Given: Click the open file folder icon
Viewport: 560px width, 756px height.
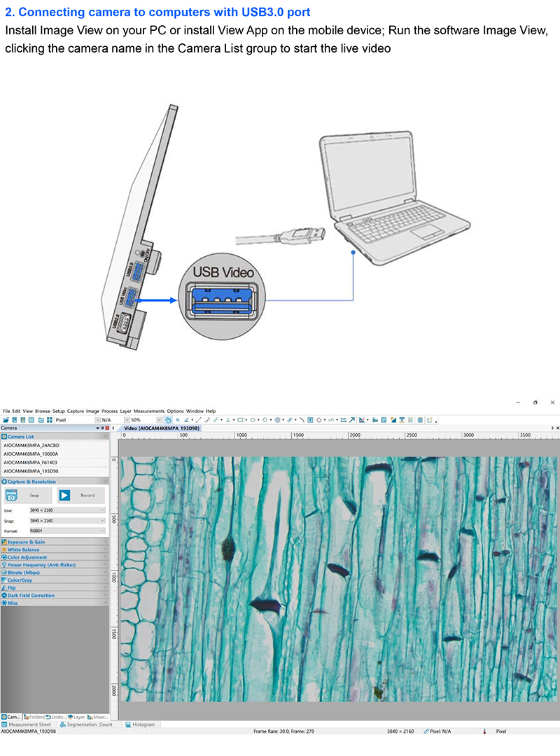Looking at the screenshot, I should [x=6, y=420].
